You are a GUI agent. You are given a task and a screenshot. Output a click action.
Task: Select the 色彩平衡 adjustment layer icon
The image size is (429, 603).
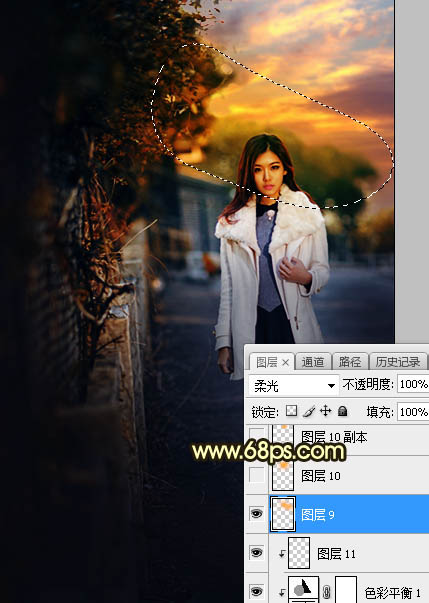tap(303, 590)
